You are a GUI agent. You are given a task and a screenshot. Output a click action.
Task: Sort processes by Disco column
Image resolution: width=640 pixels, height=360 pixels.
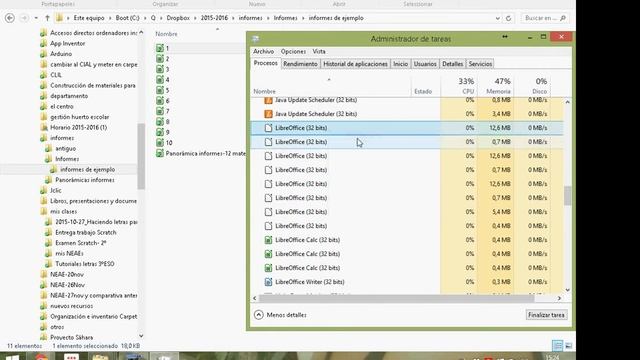532,86
